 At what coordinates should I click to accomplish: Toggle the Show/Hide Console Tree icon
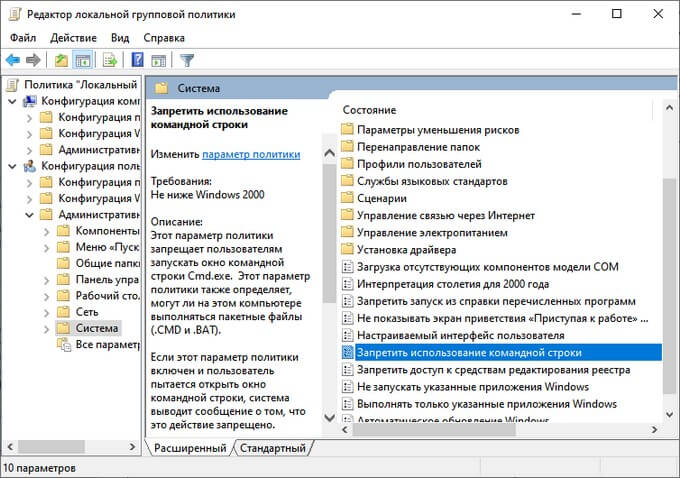pos(83,60)
